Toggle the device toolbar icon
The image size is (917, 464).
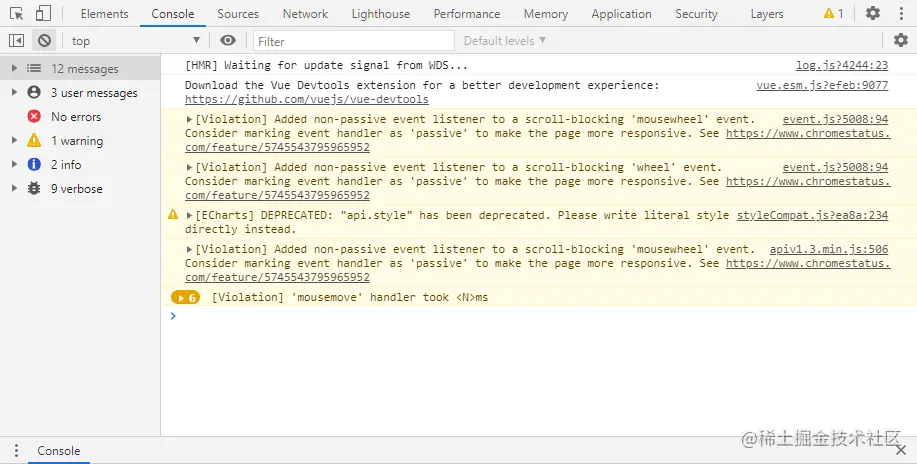[43, 13]
